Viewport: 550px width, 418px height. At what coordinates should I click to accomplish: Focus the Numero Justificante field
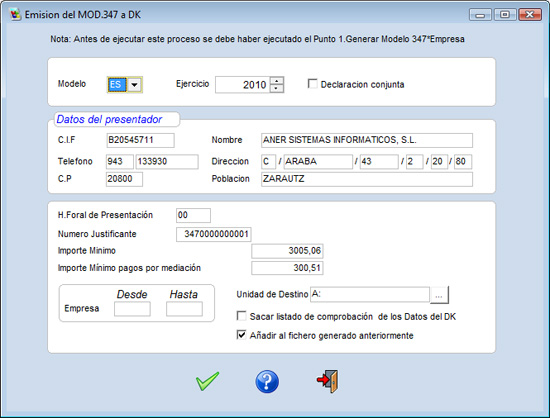214,234
